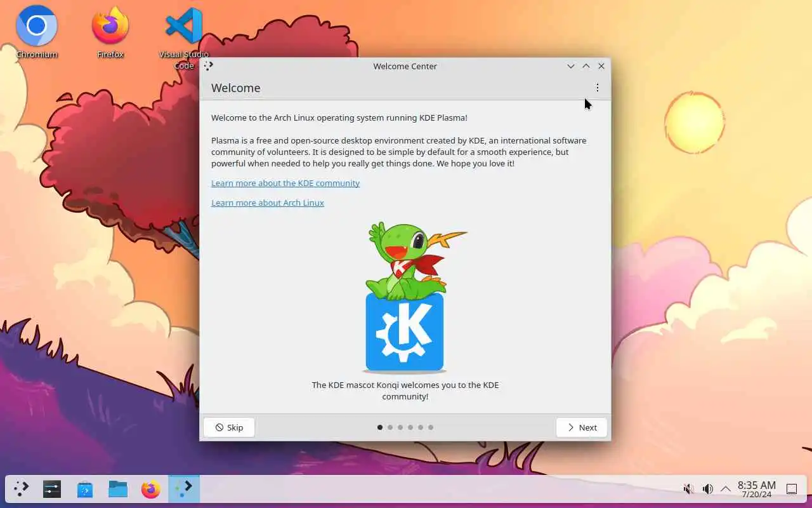The image size is (812, 508).
Task: Open the three-dot overflow menu
Action: pos(597,88)
